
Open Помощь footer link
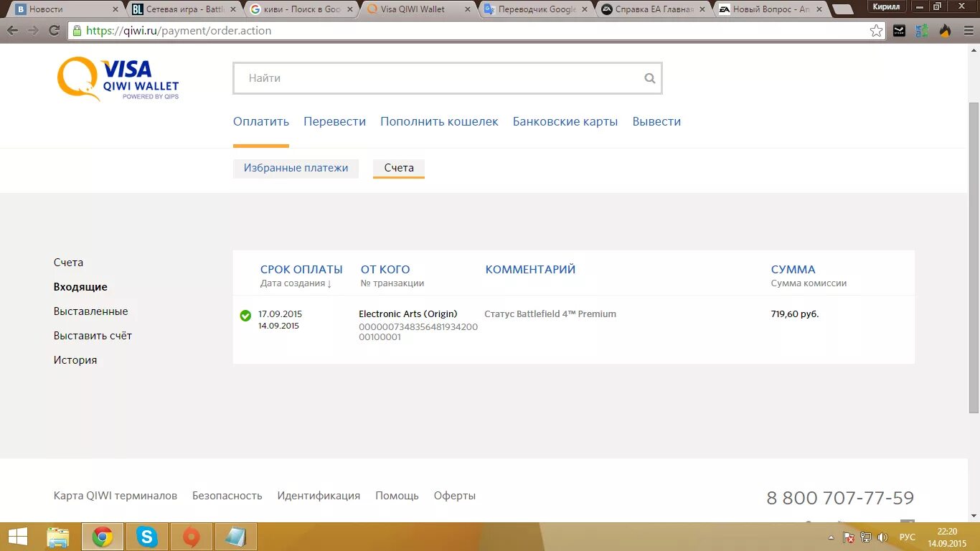click(397, 496)
